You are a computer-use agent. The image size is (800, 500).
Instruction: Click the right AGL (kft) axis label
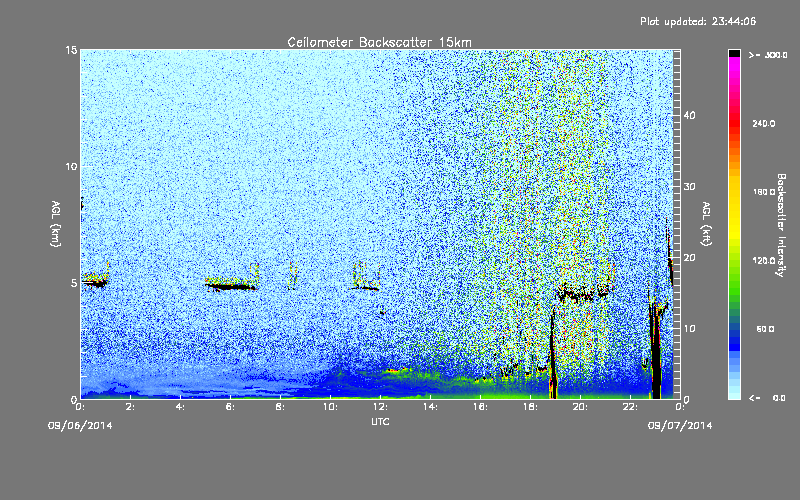(706, 224)
